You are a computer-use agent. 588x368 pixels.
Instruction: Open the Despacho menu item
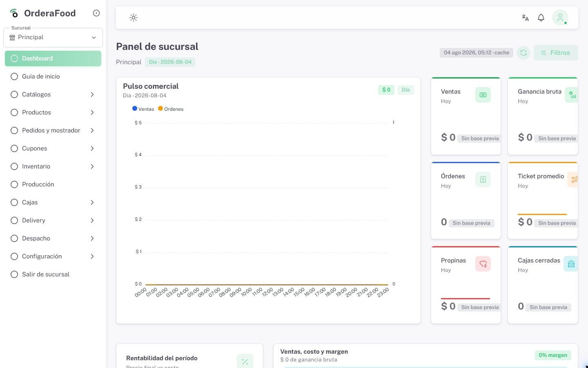53,238
